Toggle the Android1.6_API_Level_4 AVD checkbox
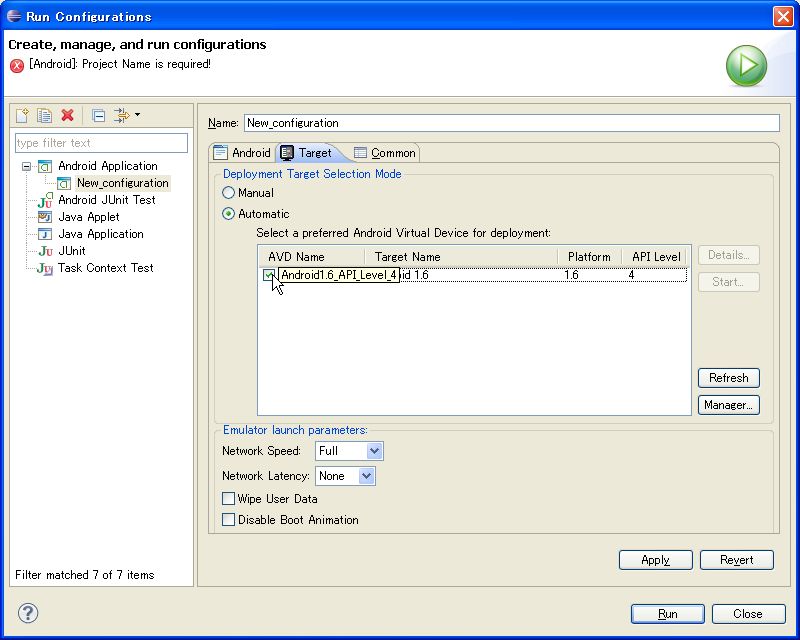The image size is (800, 640). (268, 275)
